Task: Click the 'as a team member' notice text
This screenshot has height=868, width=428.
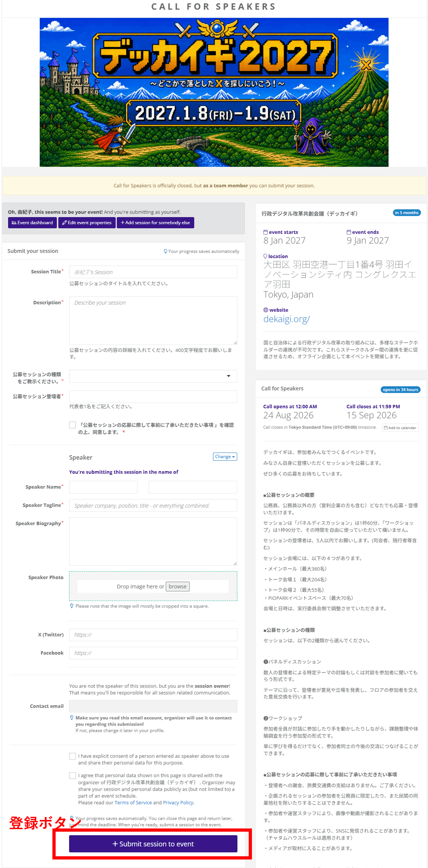Action: [225, 186]
